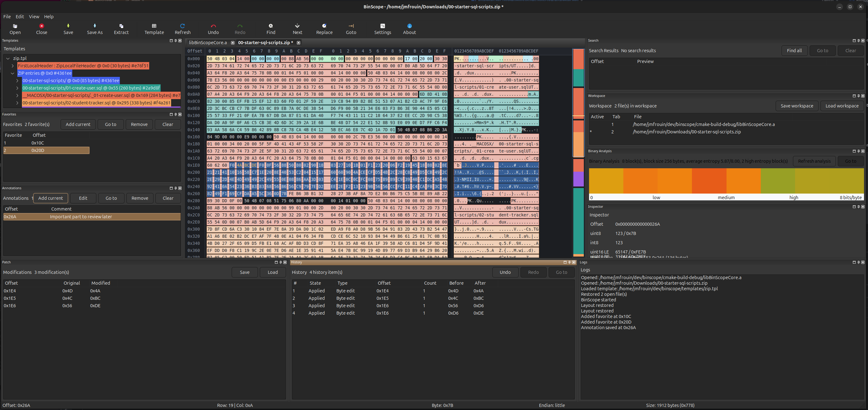This screenshot has height=410, width=868.
Task: Click the Refresh toolbar icon
Action: (183, 29)
